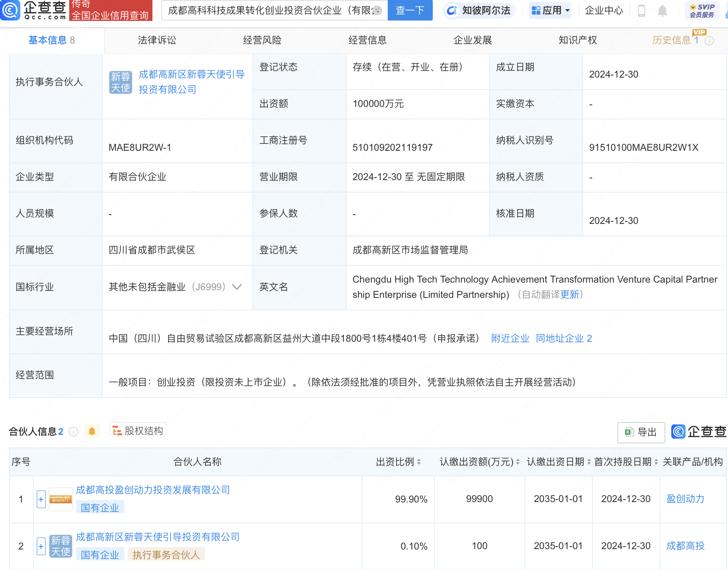Sort by 出资比例 column
This screenshot has height=570, width=728.
419,462
